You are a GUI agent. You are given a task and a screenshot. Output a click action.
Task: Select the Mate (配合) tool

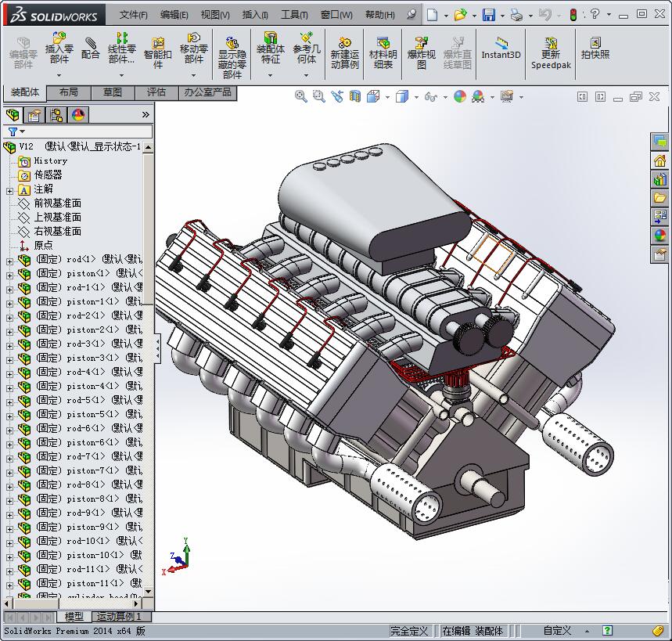pyautogui.click(x=91, y=49)
